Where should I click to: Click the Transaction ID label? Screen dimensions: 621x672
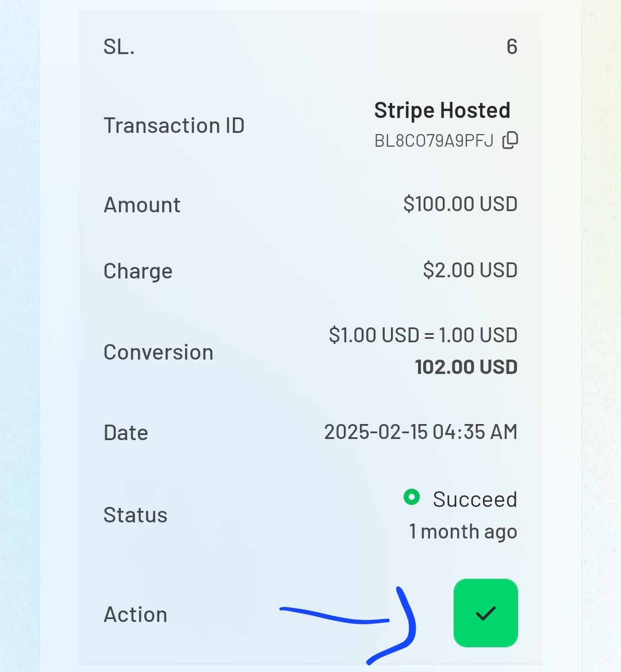click(174, 125)
